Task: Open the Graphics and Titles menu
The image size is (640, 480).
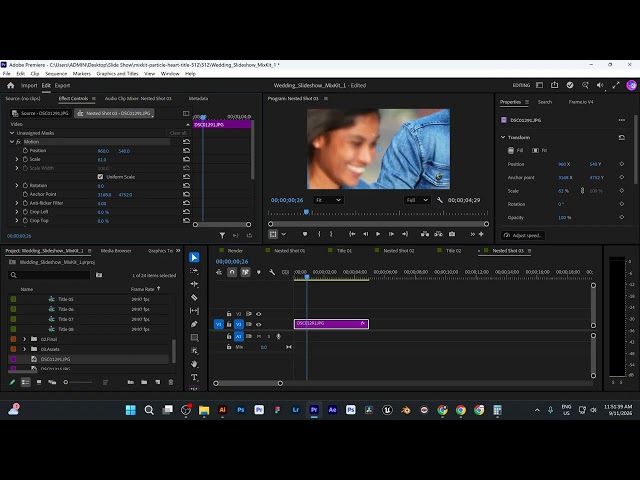Action: [x=117, y=73]
